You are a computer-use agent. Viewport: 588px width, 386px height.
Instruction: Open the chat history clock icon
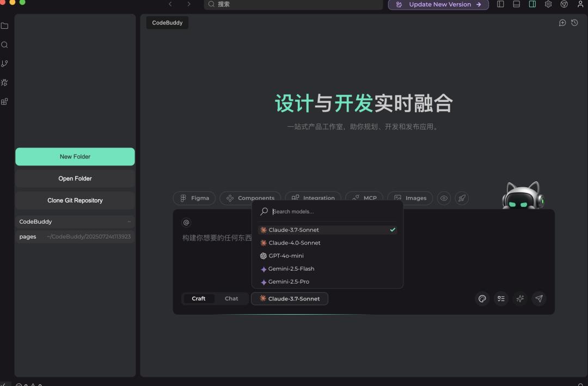[574, 23]
